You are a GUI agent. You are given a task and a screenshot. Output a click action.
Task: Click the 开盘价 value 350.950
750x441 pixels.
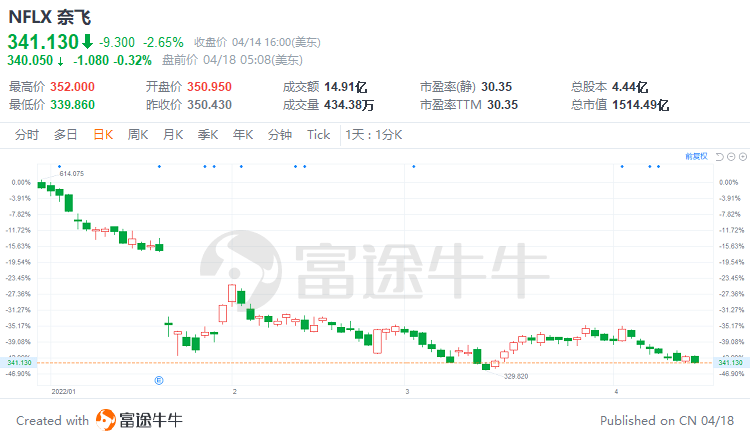point(210,87)
